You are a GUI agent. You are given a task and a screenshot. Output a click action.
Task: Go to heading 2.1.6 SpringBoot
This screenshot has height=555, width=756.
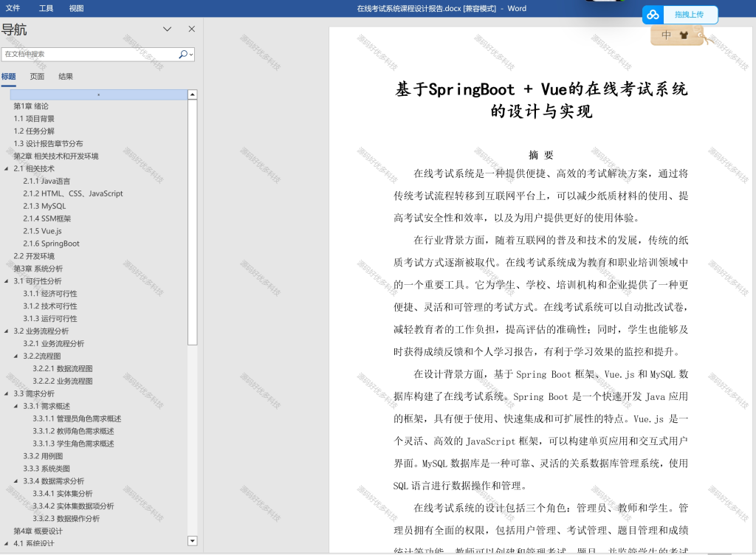click(x=51, y=244)
